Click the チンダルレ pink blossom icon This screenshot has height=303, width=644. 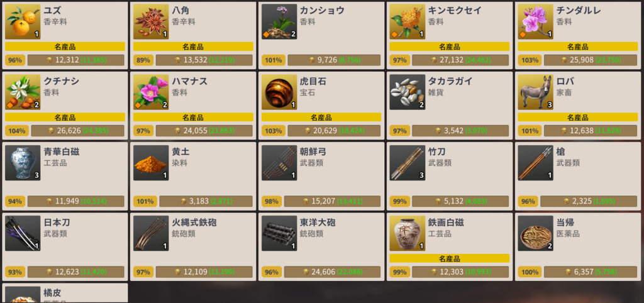pos(535,22)
